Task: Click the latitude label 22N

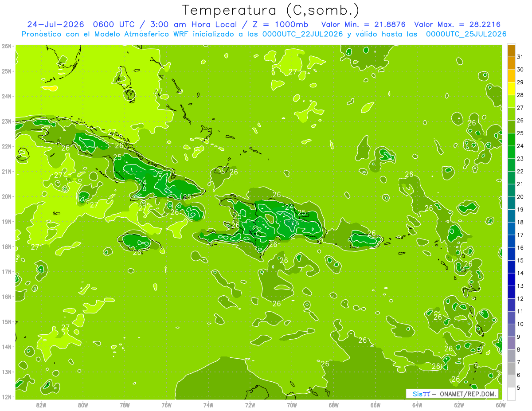Action: click(7, 146)
